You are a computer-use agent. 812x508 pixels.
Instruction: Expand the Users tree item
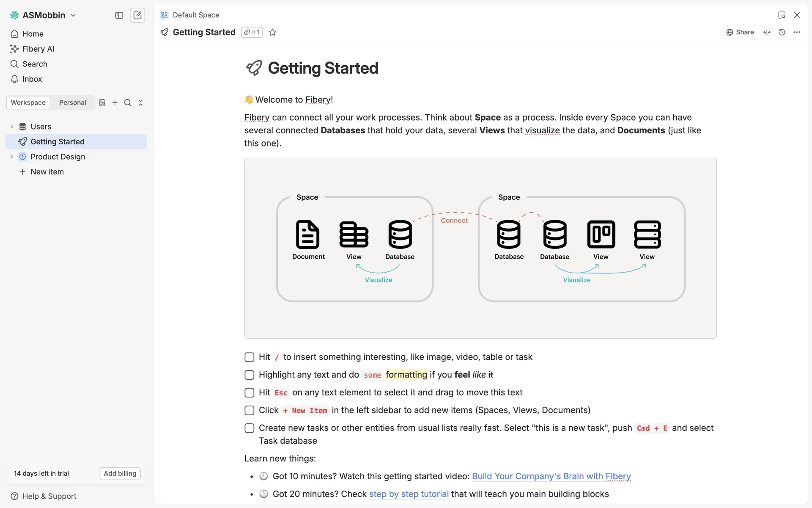click(12, 127)
